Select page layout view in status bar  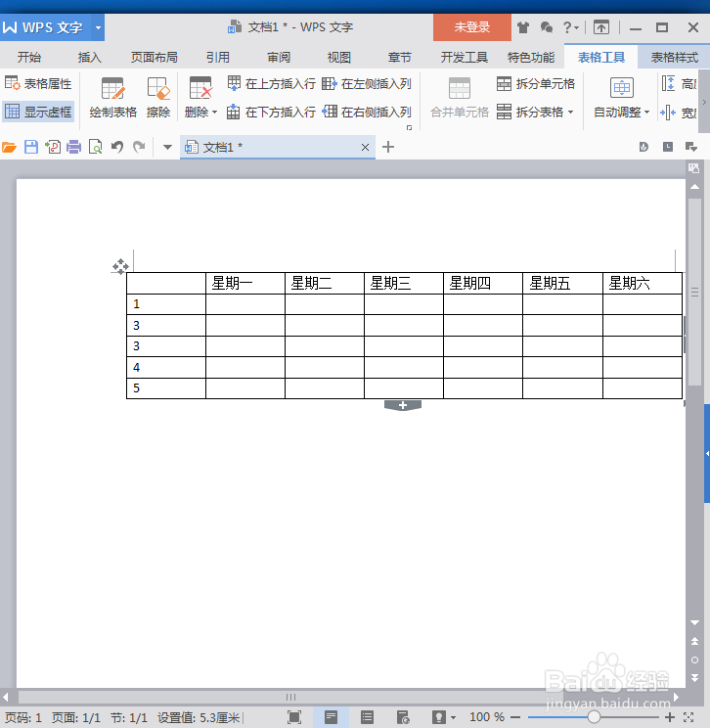[x=331, y=717]
